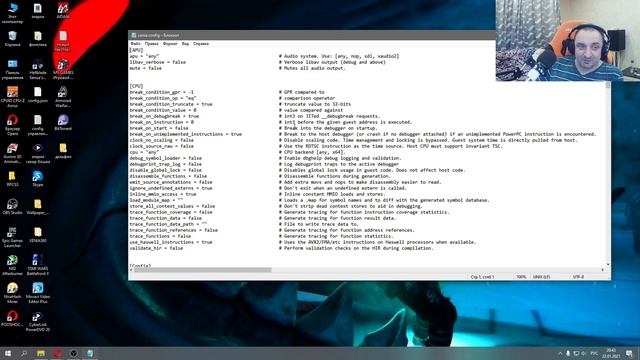Screen dimensions: 640x360
Task: Open Windows notification center icon
Action: [629, 353]
